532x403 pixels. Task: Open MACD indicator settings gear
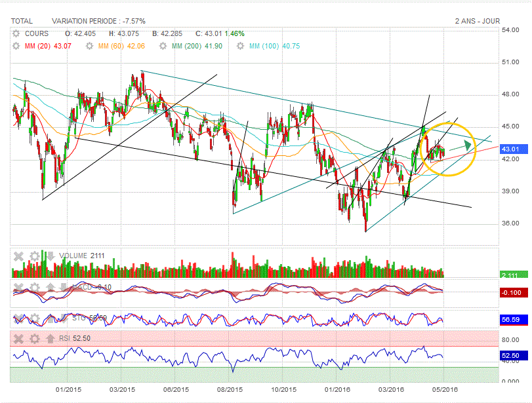[x=34, y=288]
